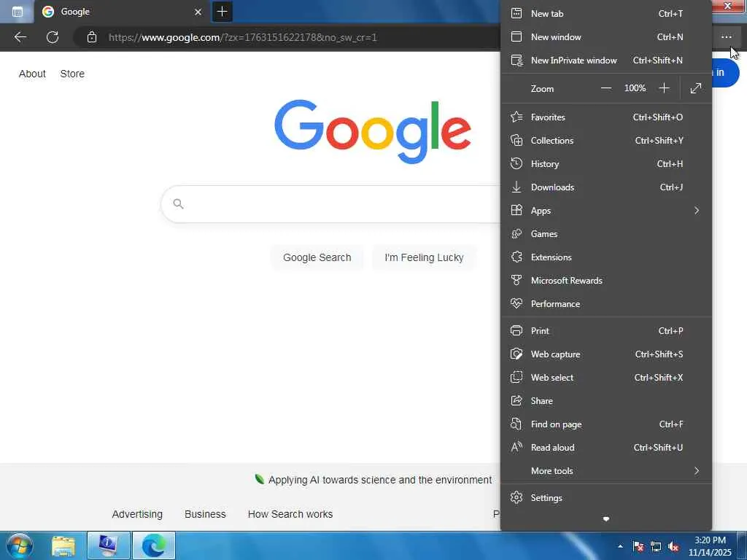
Task: Open Extensions menu entry
Action: coord(606,257)
